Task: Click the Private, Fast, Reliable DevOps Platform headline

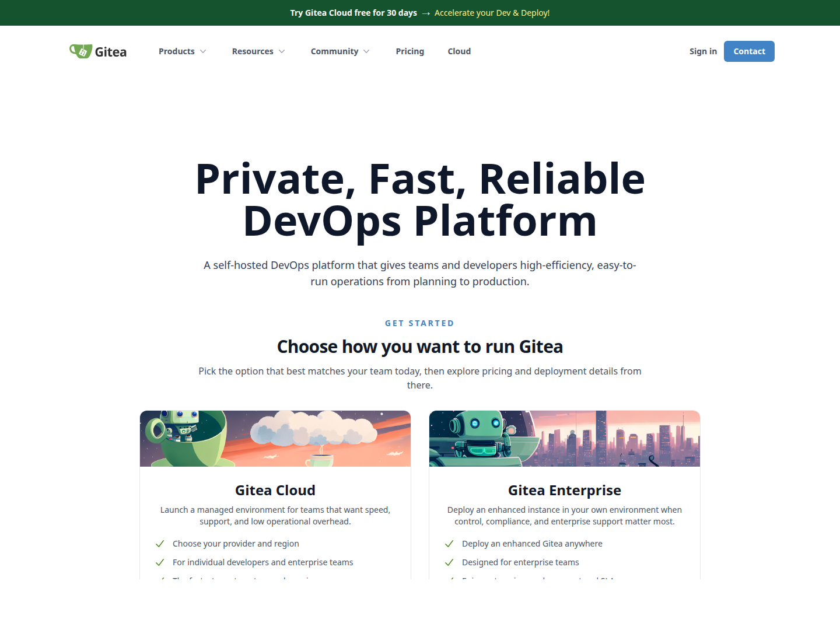Action: pyautogui.click(x=420, y=199)
